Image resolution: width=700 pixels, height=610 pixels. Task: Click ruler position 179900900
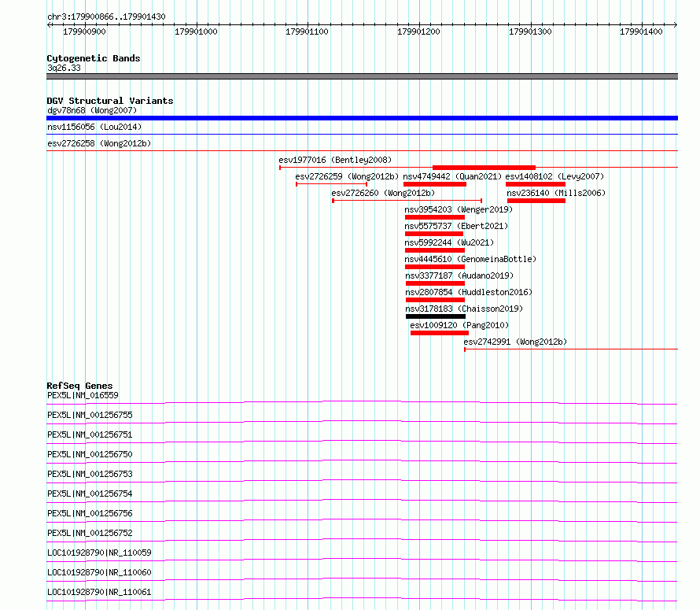pos(84,31)
